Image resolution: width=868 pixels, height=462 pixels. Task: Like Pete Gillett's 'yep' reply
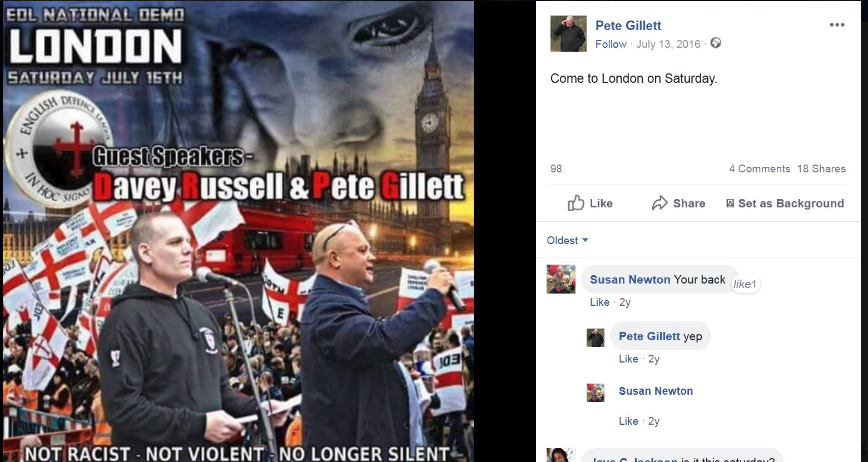628,359
